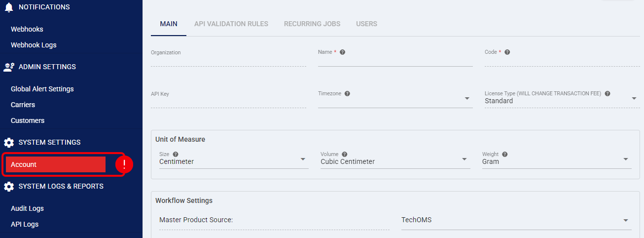Viewport: 644px width, 238px height.
Task: Click the red exclamation alert badge
Action: click(124, 164)
